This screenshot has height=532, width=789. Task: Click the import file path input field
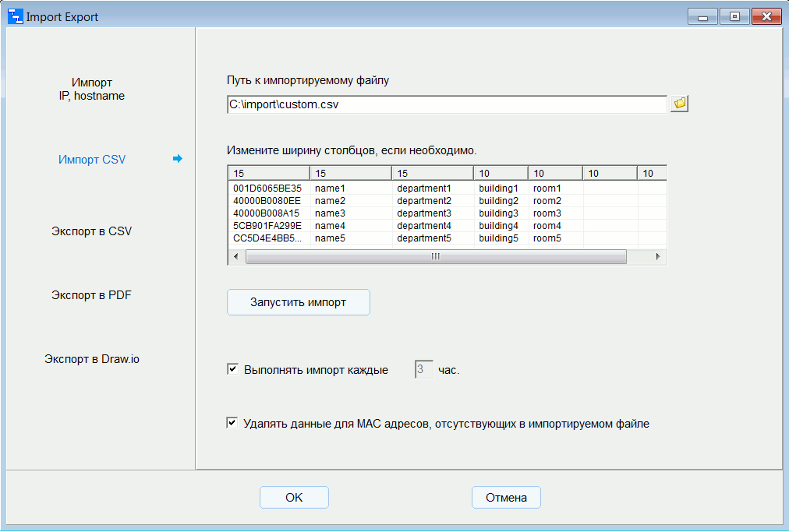pos(446,104)
